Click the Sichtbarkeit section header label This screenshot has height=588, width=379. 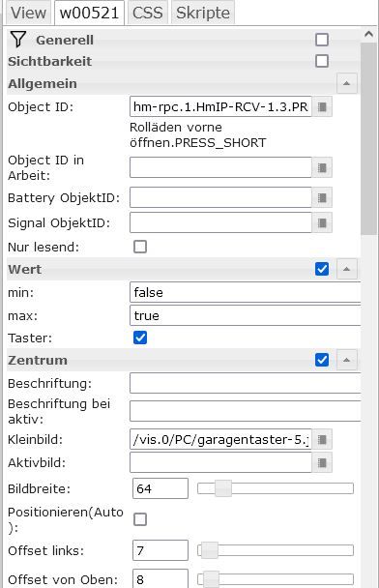point(50,62)
